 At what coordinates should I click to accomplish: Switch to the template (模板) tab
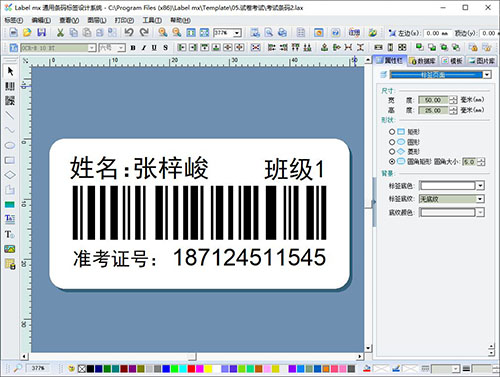(452, 61)
